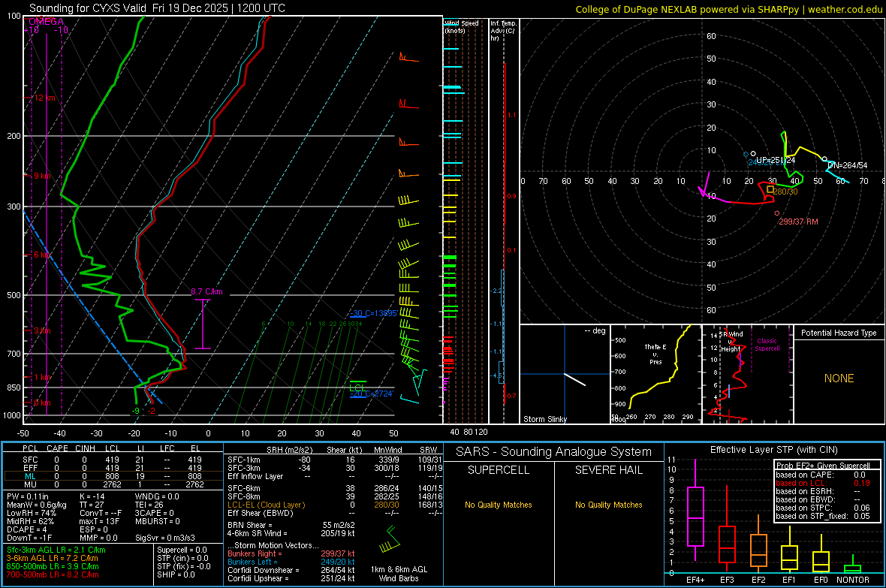The height and width of the screenshot is (588, 886).
Task: Click the red 'based on LCL: 0.19' line
Action: click(823, 483)
